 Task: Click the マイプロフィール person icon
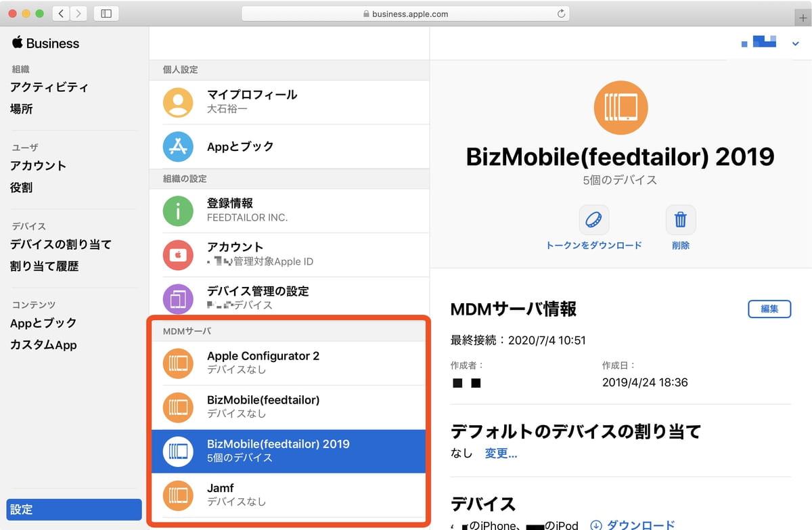click(178, 102)
